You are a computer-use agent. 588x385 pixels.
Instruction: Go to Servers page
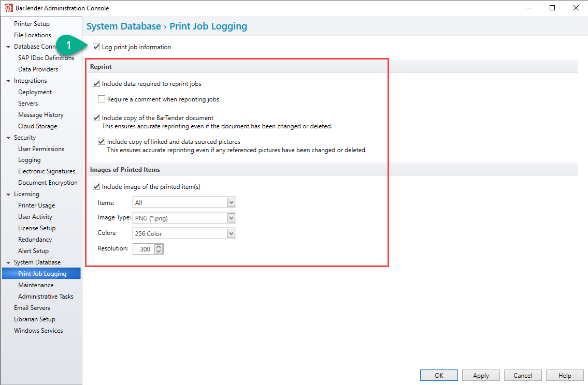28,103
